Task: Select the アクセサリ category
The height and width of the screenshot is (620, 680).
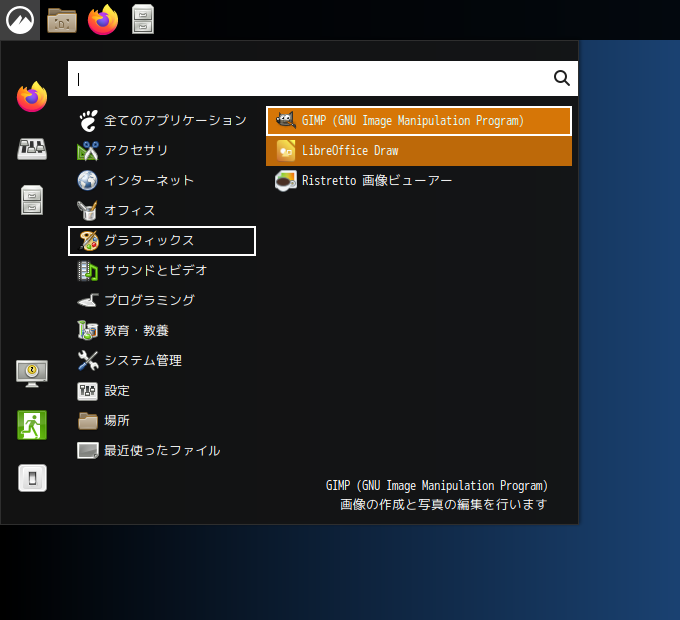Action: click(162, 150)
